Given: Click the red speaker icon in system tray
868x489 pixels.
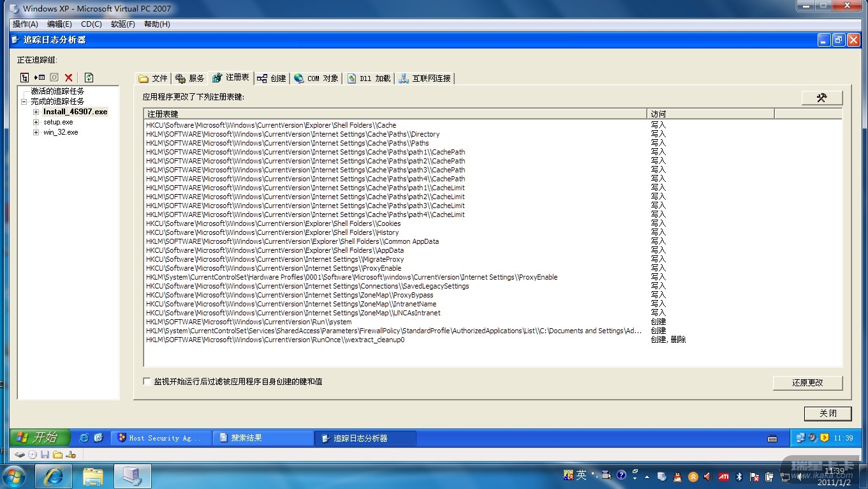Looking at the screenshot, I should (x=708, y=476).
